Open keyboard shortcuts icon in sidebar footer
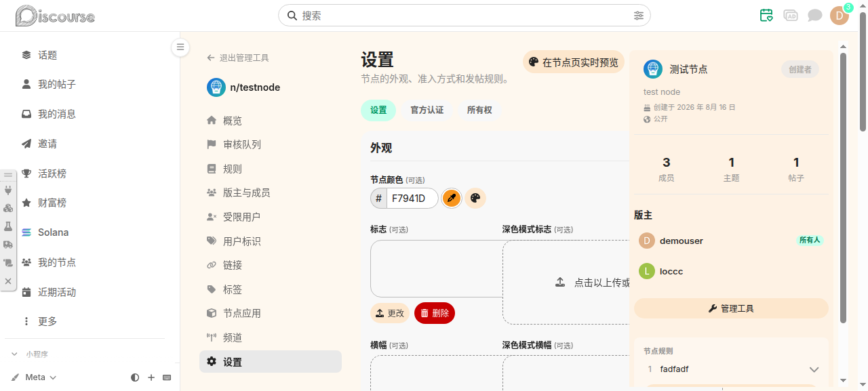 point(167,377)
